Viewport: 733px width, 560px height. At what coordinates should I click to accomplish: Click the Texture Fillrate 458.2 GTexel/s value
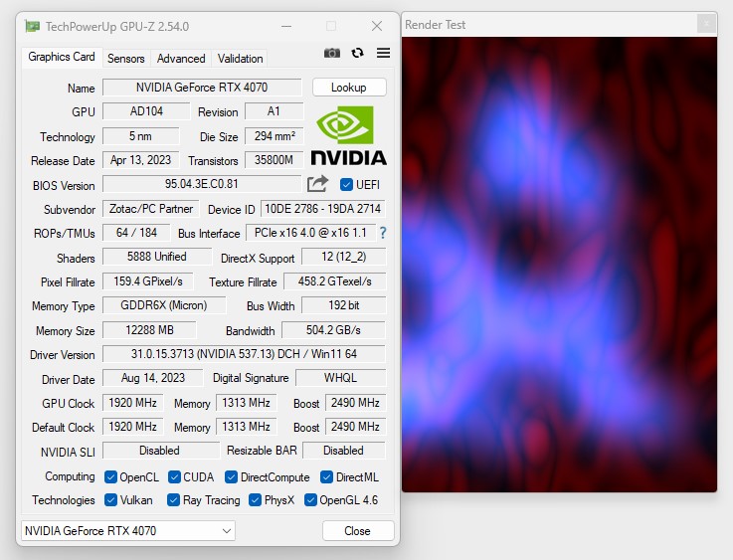[x=335, y=281]
